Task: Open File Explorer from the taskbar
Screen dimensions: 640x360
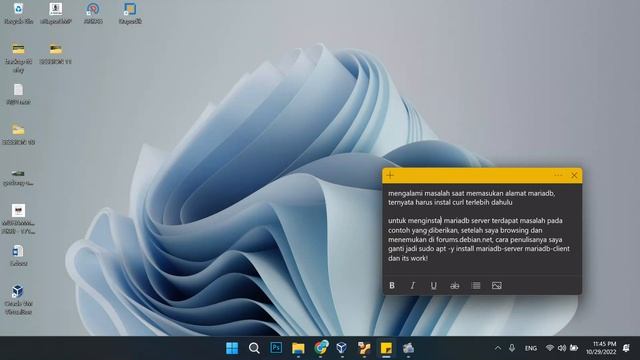Action: pyautogui.click(x=298, y=348)
